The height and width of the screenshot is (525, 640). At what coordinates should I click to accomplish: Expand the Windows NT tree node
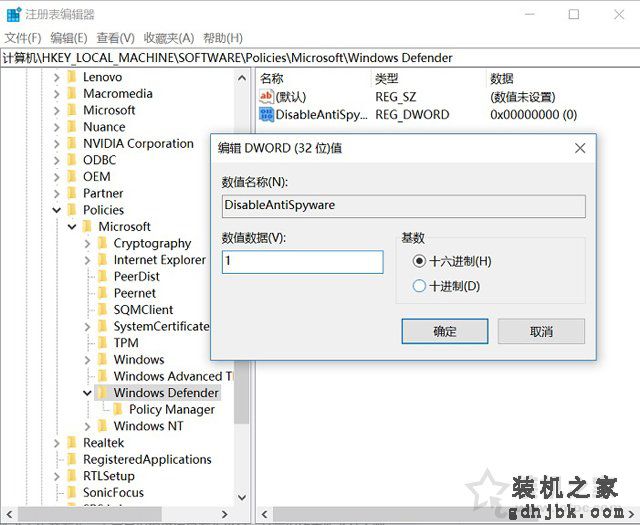(87, 427)
